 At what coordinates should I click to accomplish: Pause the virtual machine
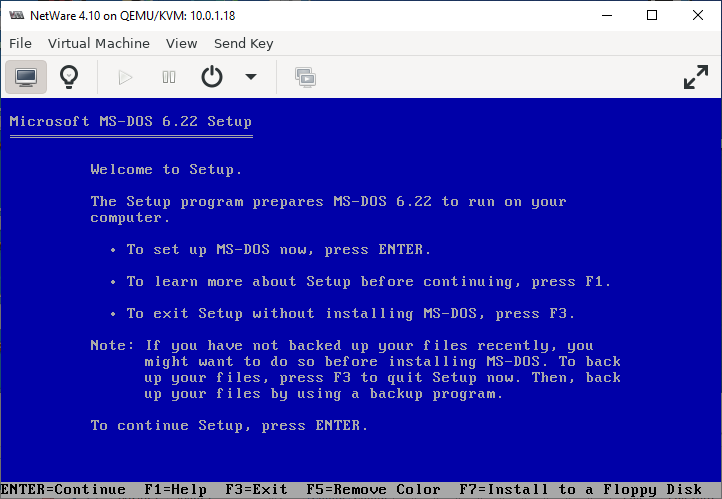tap(169, 77)
